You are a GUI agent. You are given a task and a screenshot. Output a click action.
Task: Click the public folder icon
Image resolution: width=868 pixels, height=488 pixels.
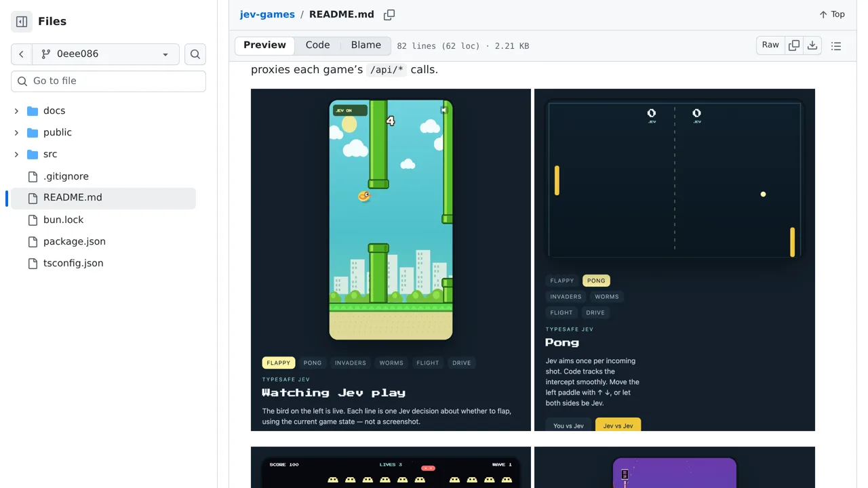33,132
